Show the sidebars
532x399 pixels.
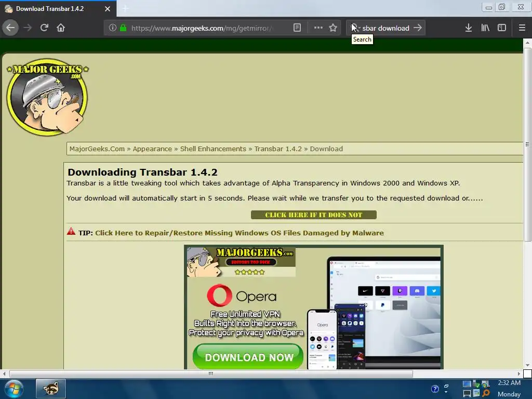502,28
